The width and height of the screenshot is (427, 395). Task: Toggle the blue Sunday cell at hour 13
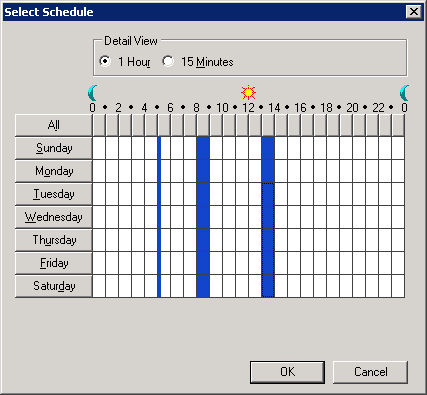coord(268,148)
